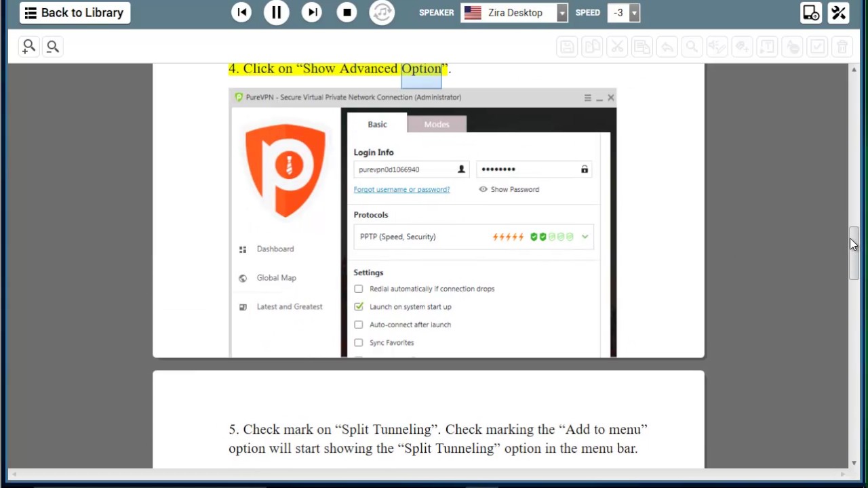
Task: Toggle the repeat loop icon
Action: click(382, 12)
